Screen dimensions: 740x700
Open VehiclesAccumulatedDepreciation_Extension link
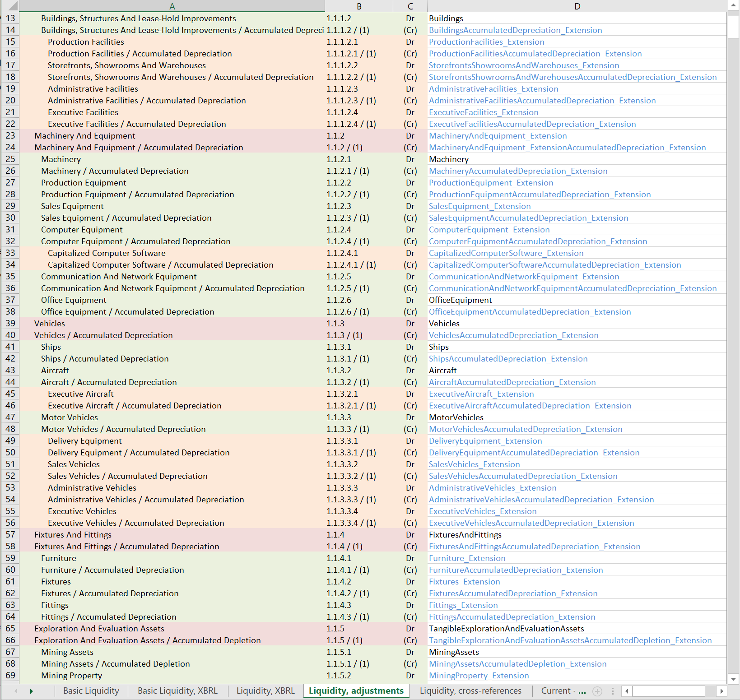click(513, 335)
